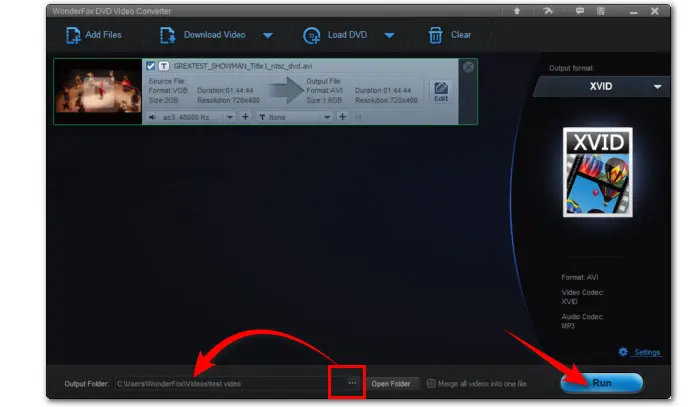
Task: Add a subtitle with plus icon
Action: pos(342,117)
